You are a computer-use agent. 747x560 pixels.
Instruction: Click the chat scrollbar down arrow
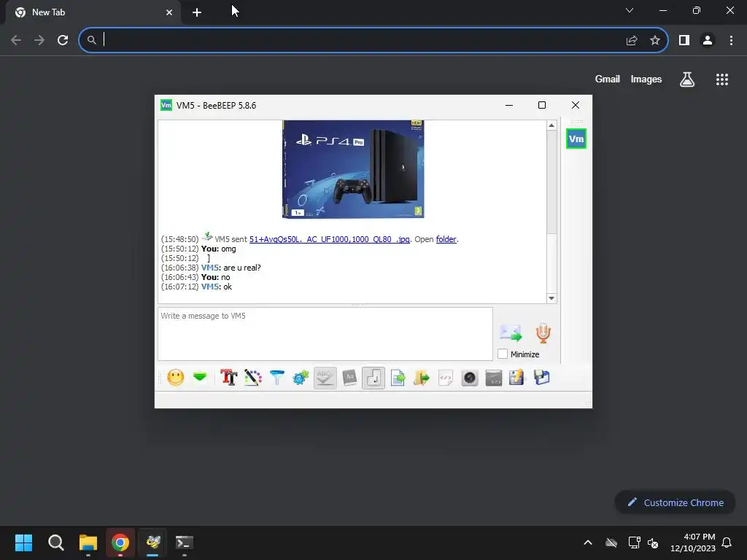551,298
